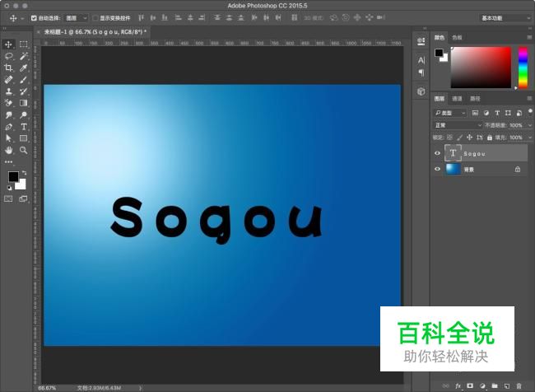Click the toolbox foreground black color swatch
535x392 pixels.
coord(13,176)
